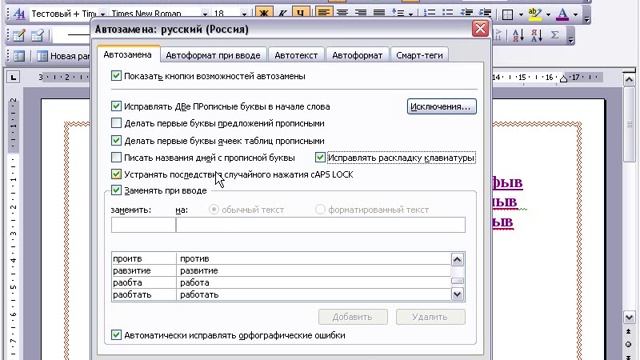Toggle cAPS LOCK correction checkbox

116,174
